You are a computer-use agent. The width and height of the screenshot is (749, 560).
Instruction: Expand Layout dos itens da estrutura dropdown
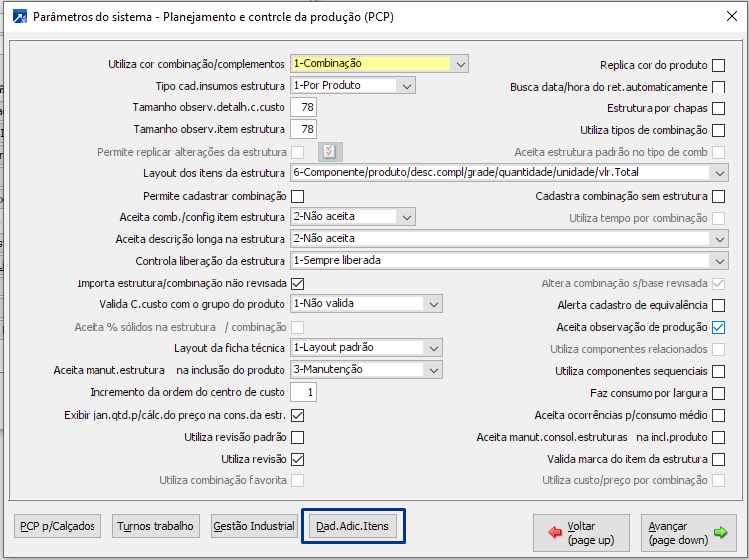click(509, 172)
